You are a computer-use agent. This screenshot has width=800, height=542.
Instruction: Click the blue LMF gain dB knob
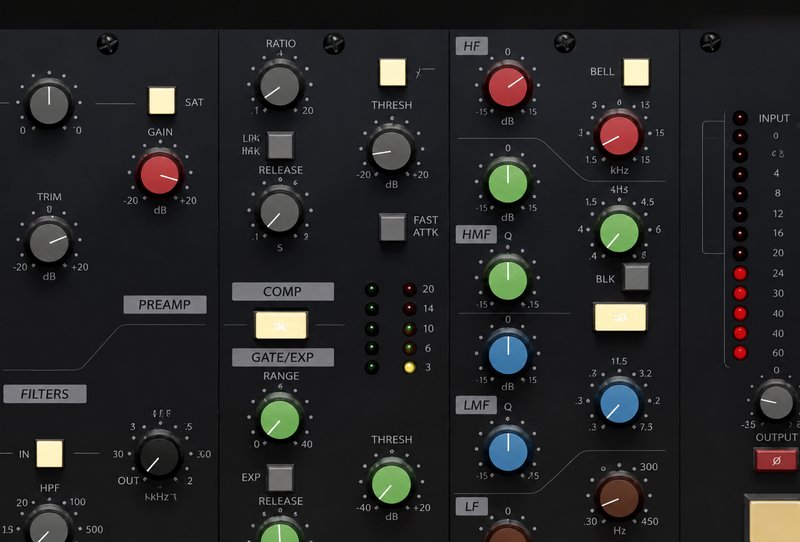(508, 354)
